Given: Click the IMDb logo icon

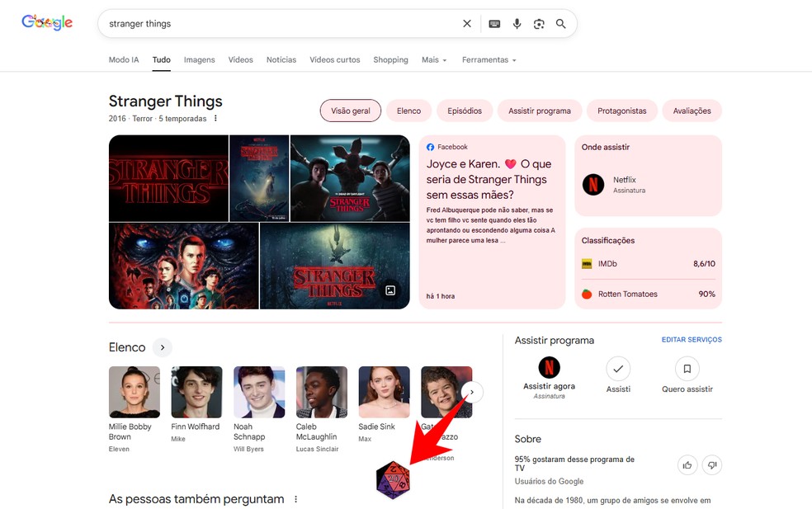Looking at the screenshot, I should click(587, 263).
